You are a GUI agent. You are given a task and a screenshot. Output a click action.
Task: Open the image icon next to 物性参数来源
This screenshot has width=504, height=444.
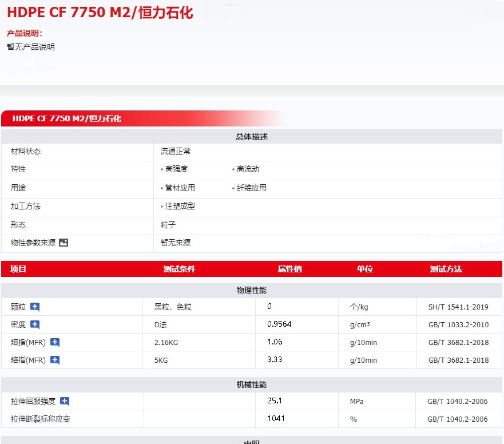[64, 243]
